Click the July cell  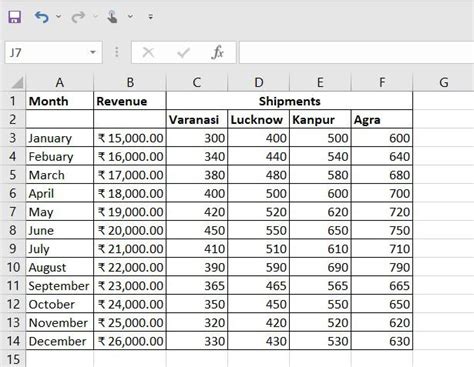(x=60, y=249)
